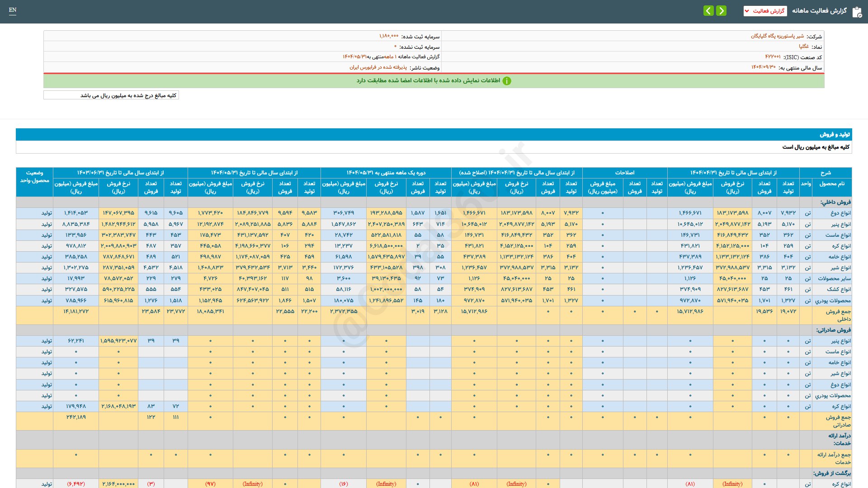Click the برگشت از فروش section row
Image resolution: width=868 pixels, height=488 pixels.
pyautogui.click(x=434, y=473)
